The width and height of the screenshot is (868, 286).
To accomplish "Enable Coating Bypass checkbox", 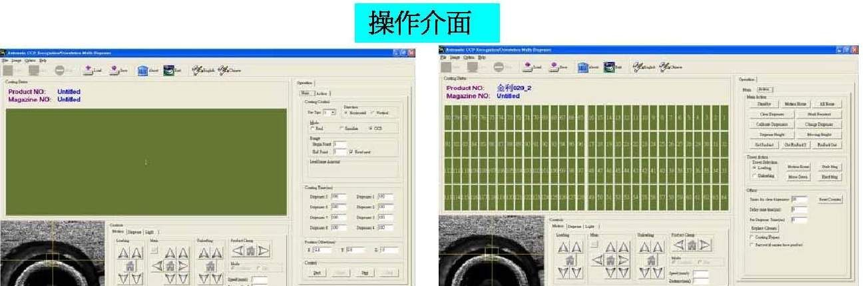I will [x=750, y=237].
